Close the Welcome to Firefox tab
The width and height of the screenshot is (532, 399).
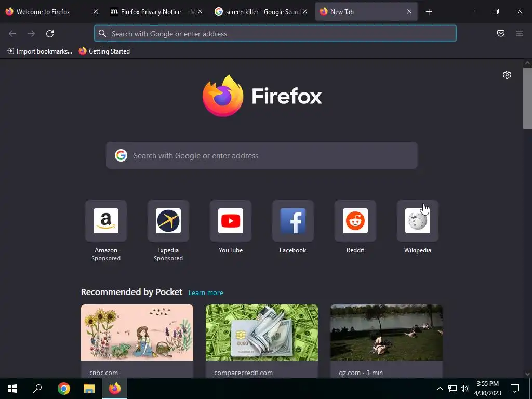click(x=96, y=11)
